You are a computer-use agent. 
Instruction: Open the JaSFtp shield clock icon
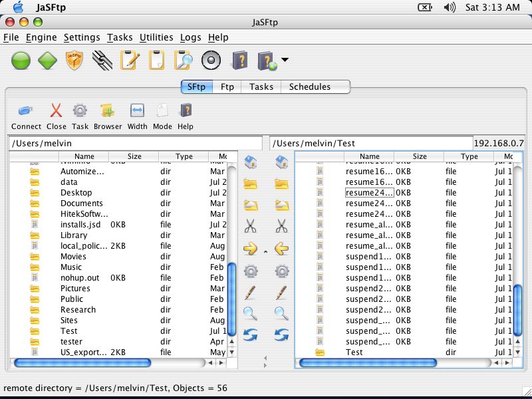click(x=74, y=61)
